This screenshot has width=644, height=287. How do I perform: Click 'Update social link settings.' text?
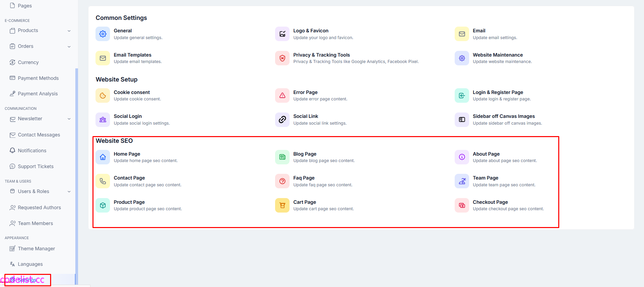[x=320, y=123]
